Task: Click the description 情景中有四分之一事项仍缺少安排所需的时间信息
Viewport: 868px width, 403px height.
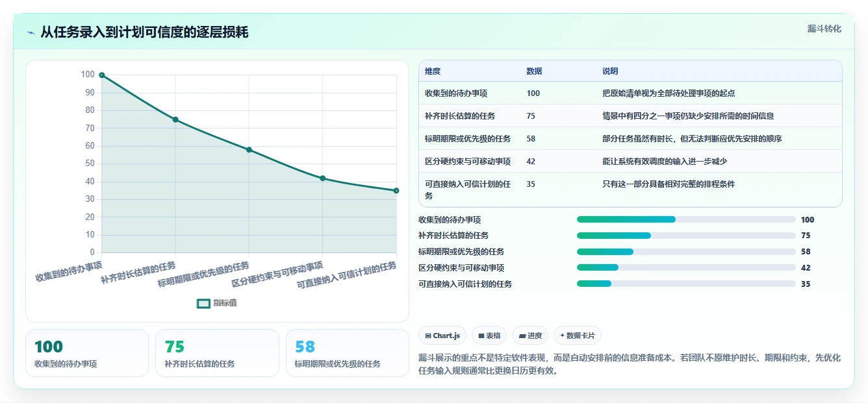Action: tap(688, 116)
